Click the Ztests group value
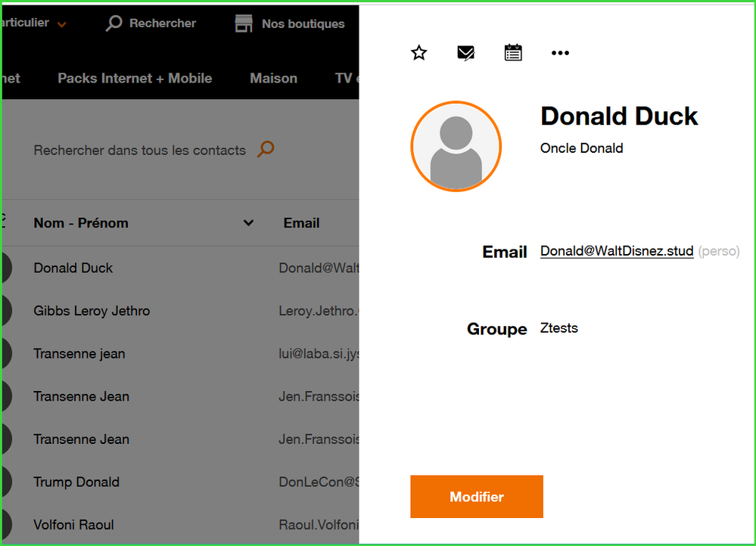 point(558,328)
